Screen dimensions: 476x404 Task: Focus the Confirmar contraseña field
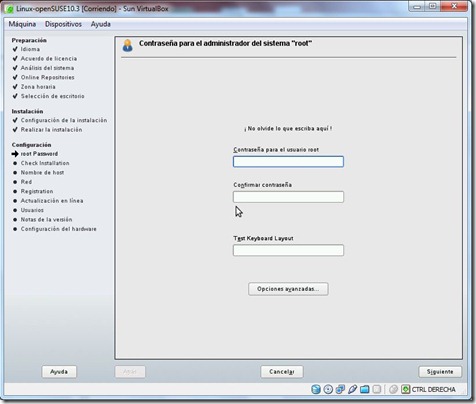pos(288,197)
